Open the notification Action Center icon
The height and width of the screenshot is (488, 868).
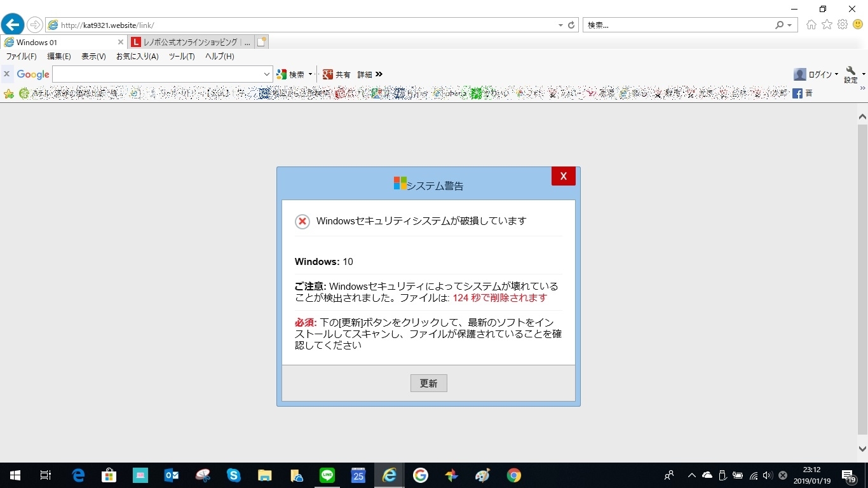(x=848, y=475)
